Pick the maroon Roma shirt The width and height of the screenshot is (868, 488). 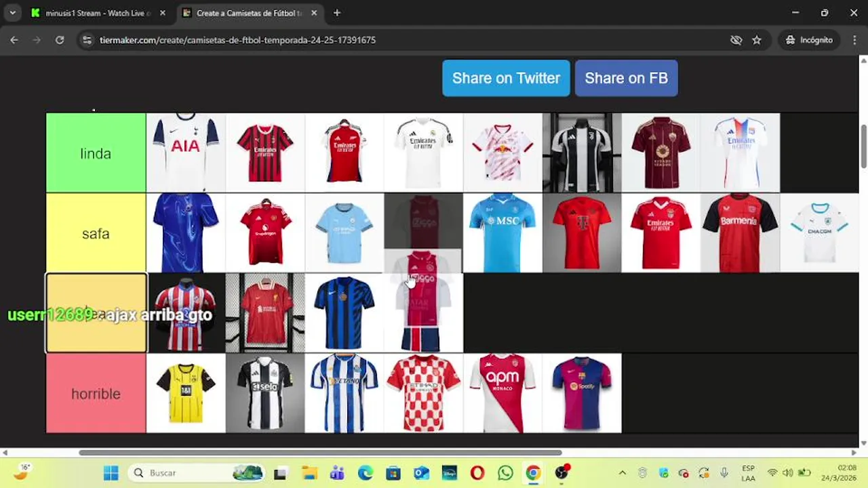click(661, 152)
